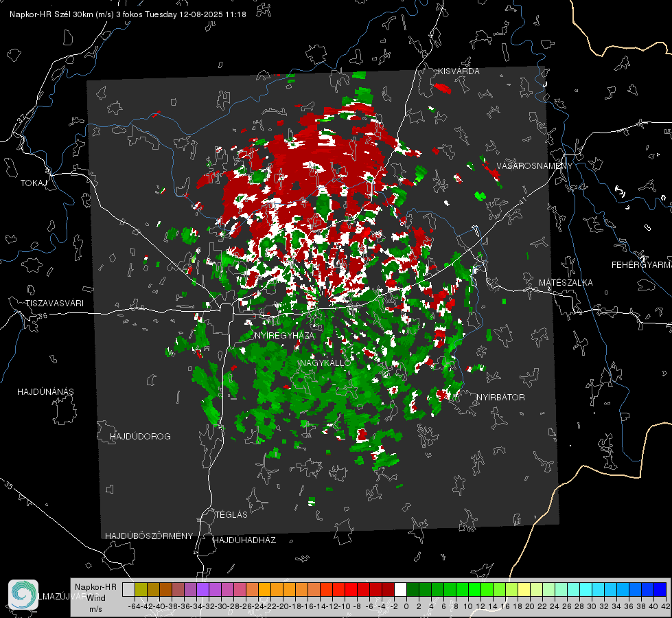Click the road number '41' near Vásárosnamény
This screenshot has height=618, width=672.
point(522,200)
